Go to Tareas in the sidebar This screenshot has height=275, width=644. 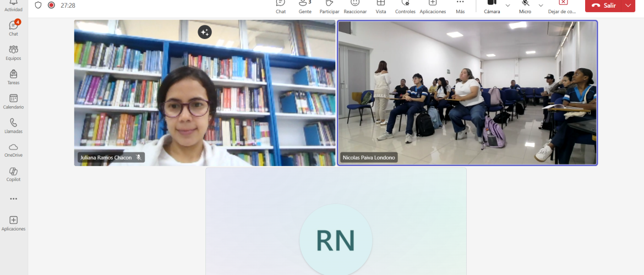(13, 77)
